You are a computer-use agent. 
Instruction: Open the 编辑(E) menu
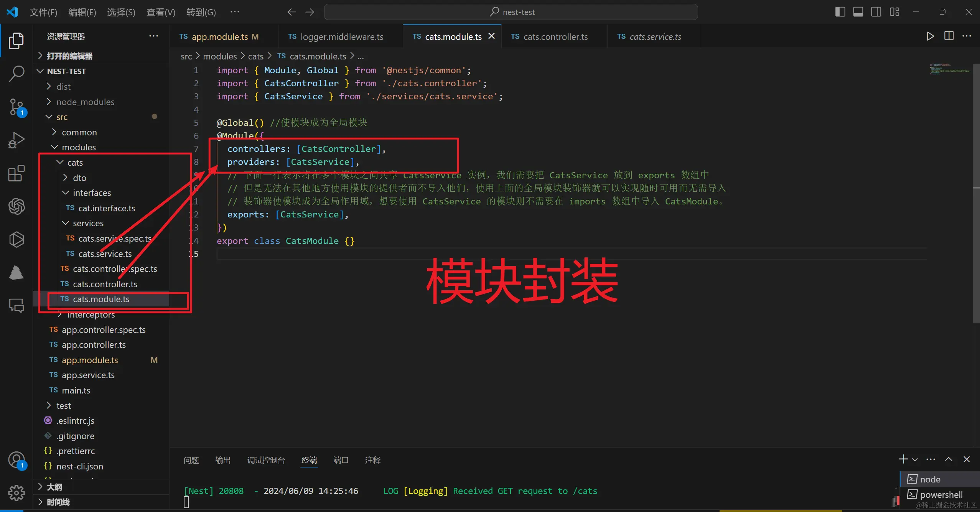pos(82,12)
